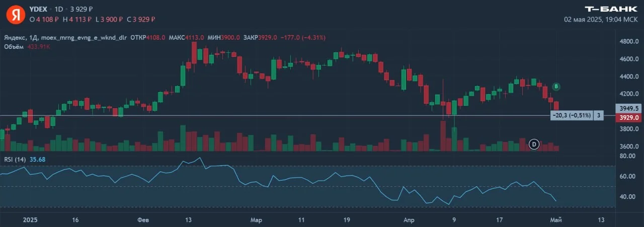Click the 4800.0 price axis label
644x227 pixels.
(x=630, y=42)
